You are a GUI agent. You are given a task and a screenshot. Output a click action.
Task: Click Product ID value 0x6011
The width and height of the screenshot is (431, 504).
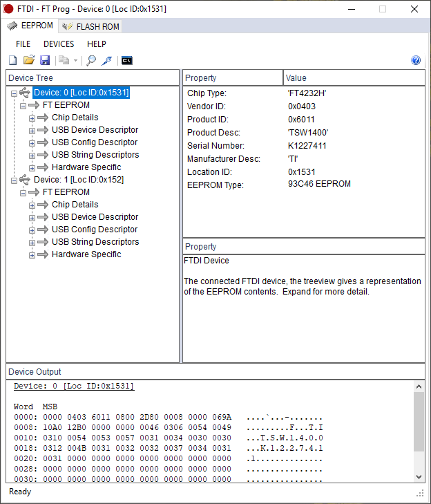pyautogui.click(x=301, y=120)
